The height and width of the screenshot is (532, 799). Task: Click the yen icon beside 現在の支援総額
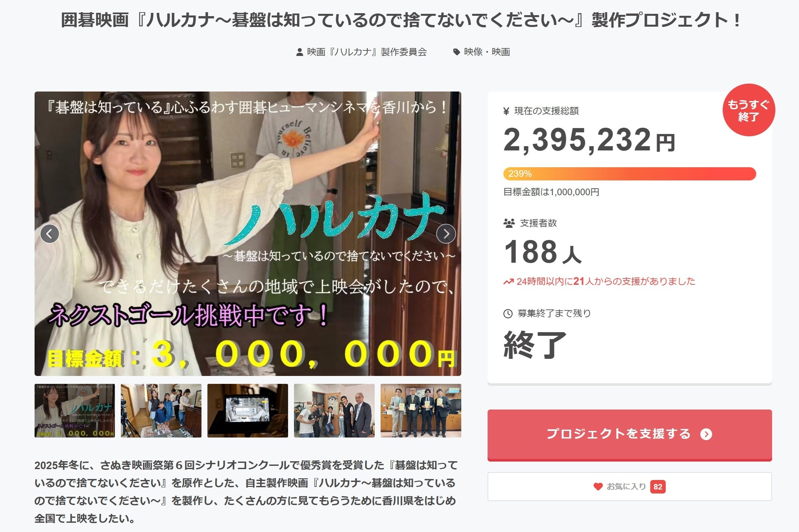coord(506,111)
